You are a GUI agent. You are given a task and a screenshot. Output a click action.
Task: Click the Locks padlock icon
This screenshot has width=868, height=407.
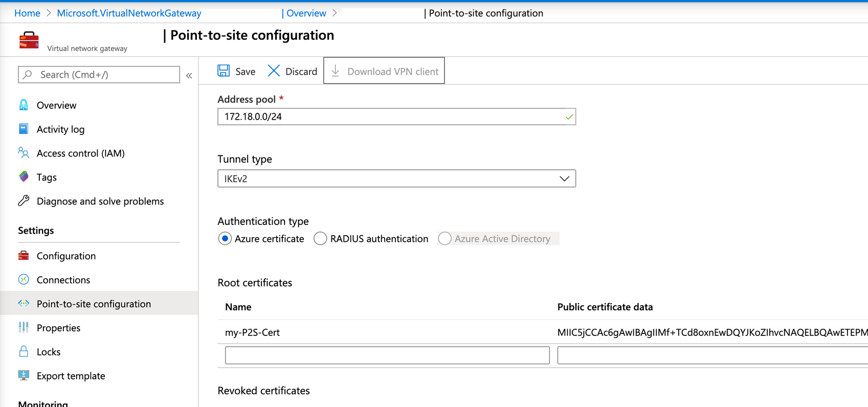click(24, 351)
